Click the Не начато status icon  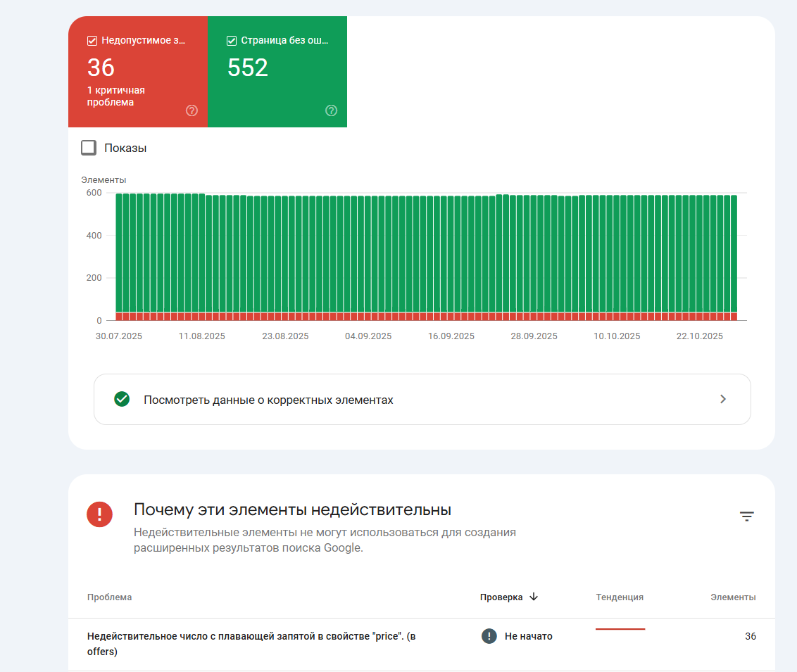tap(489, 636)
